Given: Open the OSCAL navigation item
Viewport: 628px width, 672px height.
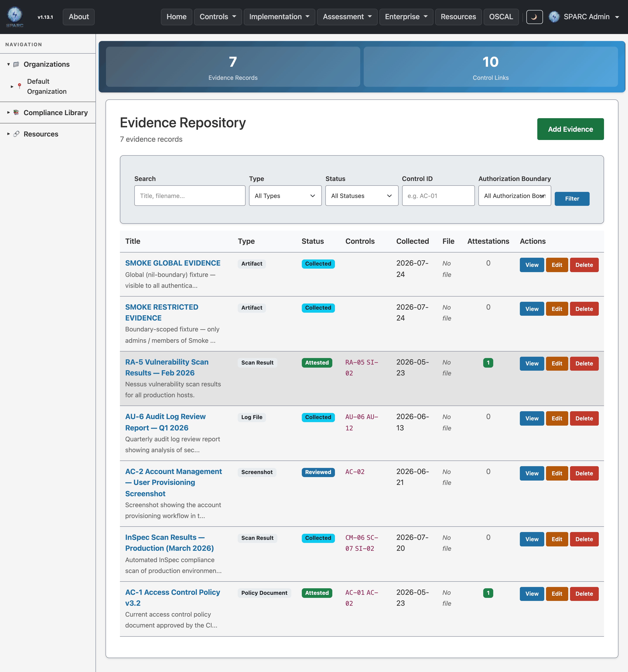Looking at the screenshot, I should pos(501,17).
